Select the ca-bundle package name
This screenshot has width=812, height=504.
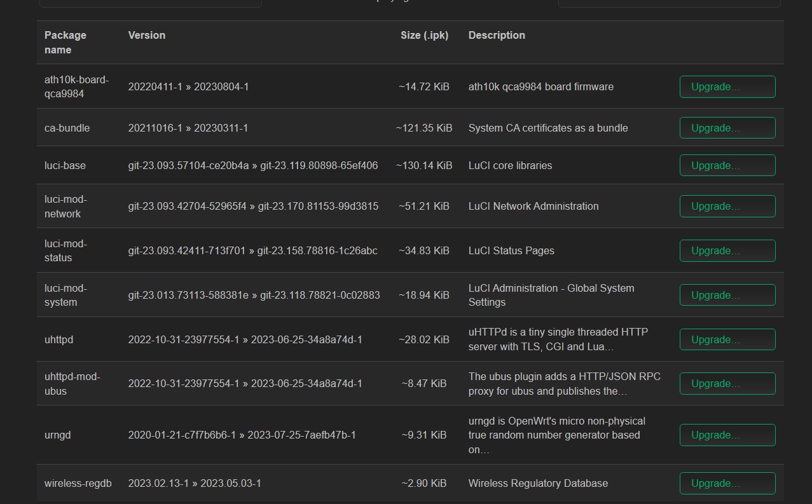(x=67, y=128)
